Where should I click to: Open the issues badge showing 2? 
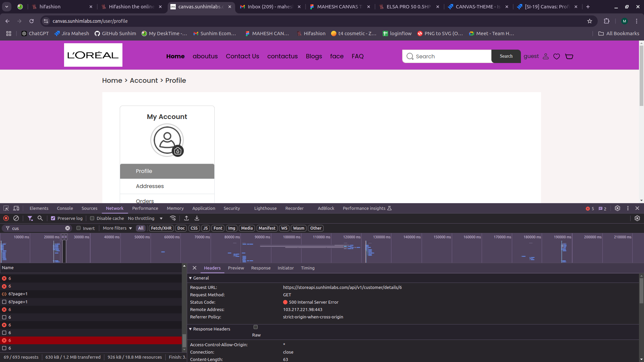click(x=602, y=208)
